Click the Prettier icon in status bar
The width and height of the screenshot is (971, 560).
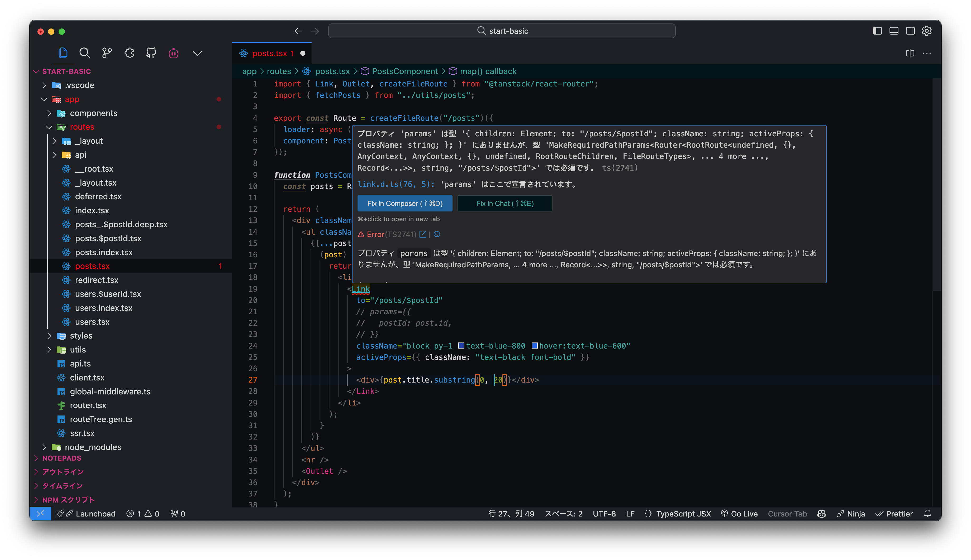(879, 513)
